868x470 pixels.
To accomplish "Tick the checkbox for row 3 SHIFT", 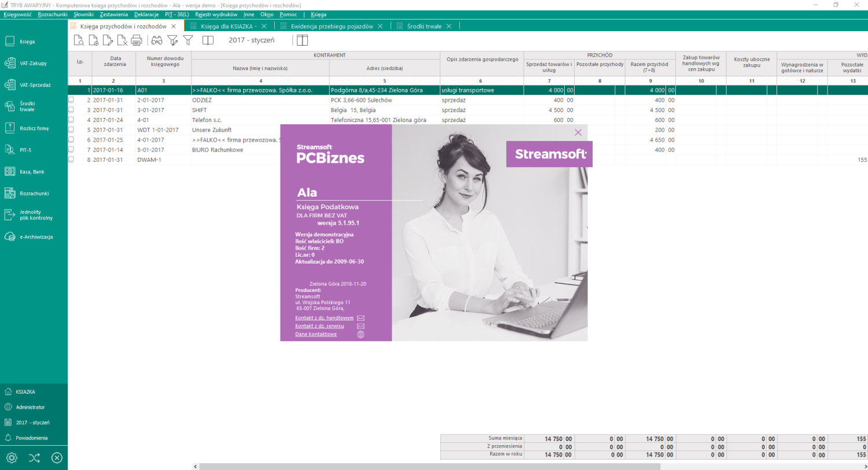I will (x=71, y=109).
